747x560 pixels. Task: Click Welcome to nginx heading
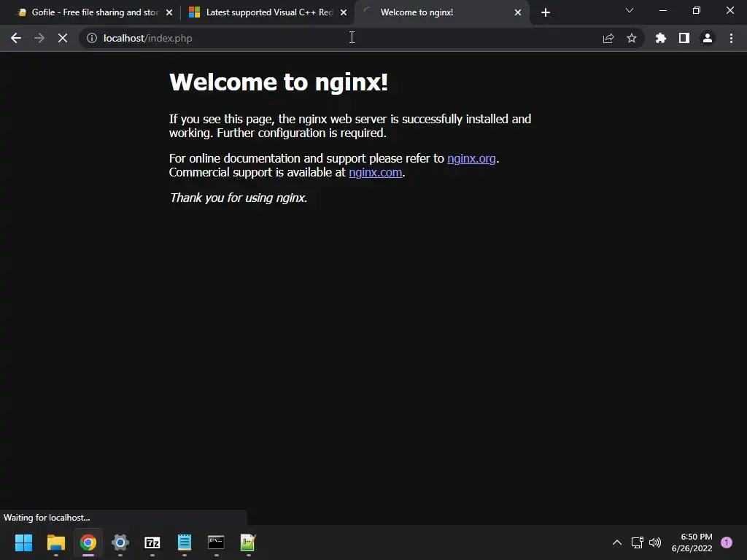pyautogui.click(x=279, y=82)
